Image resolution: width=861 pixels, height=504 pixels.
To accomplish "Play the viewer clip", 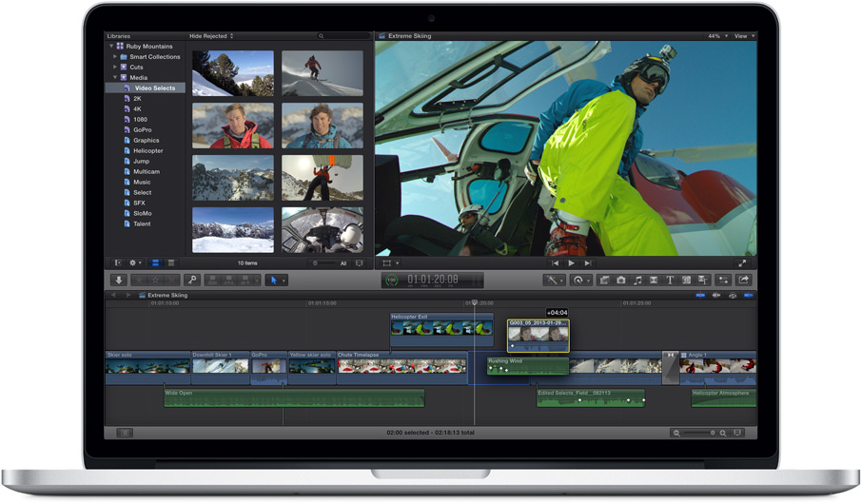I will tap(571, 263).
